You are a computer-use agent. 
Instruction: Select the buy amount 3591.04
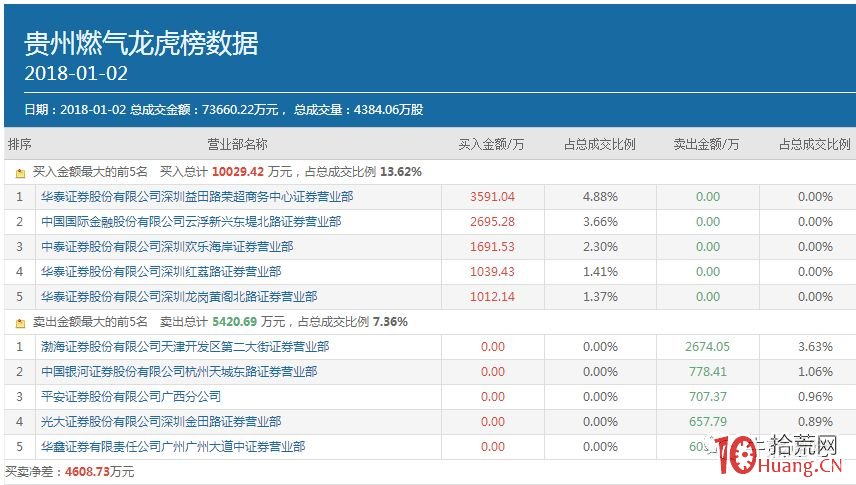(x=492, y=197)
